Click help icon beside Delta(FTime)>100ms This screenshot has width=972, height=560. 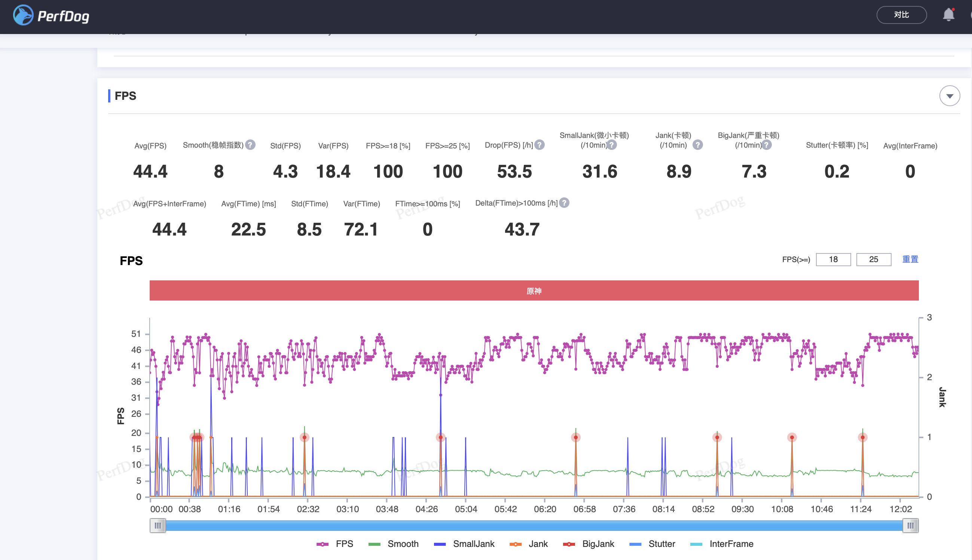pos(564,203)
